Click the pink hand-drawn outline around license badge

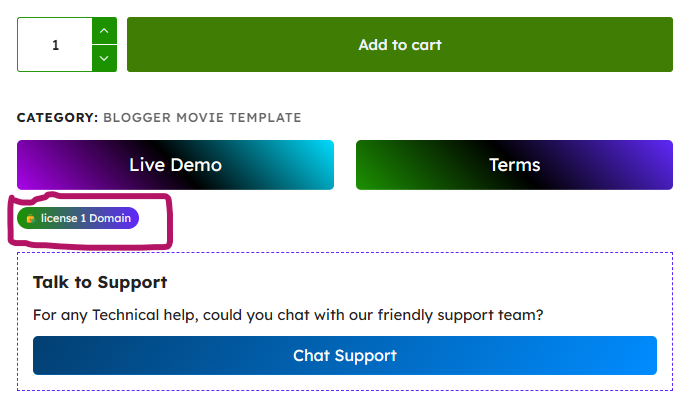pos(170,220)
